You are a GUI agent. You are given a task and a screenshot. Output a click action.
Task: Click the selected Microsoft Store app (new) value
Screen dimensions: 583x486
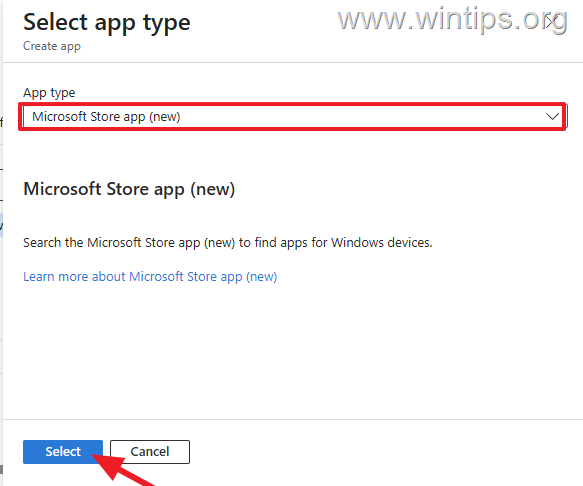(x=106, y=117)
